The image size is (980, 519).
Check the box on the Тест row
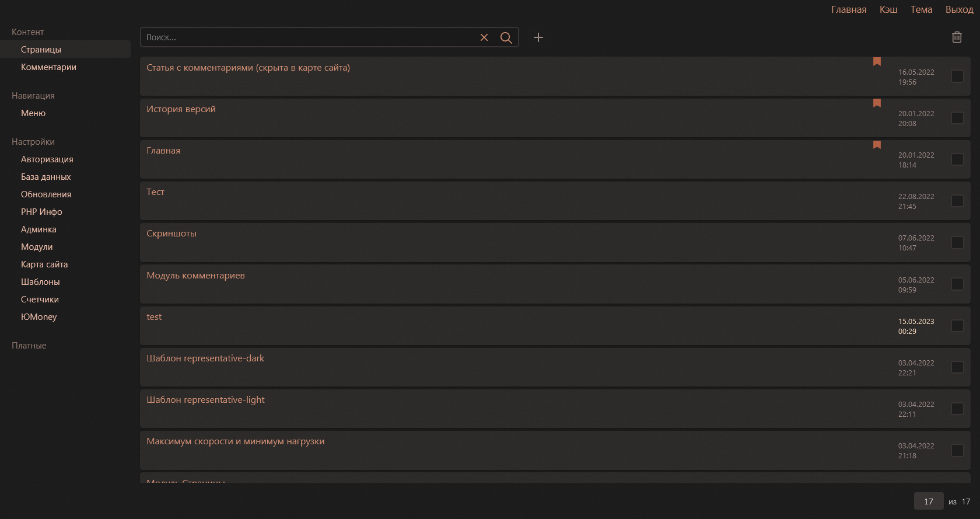point(957,201)
